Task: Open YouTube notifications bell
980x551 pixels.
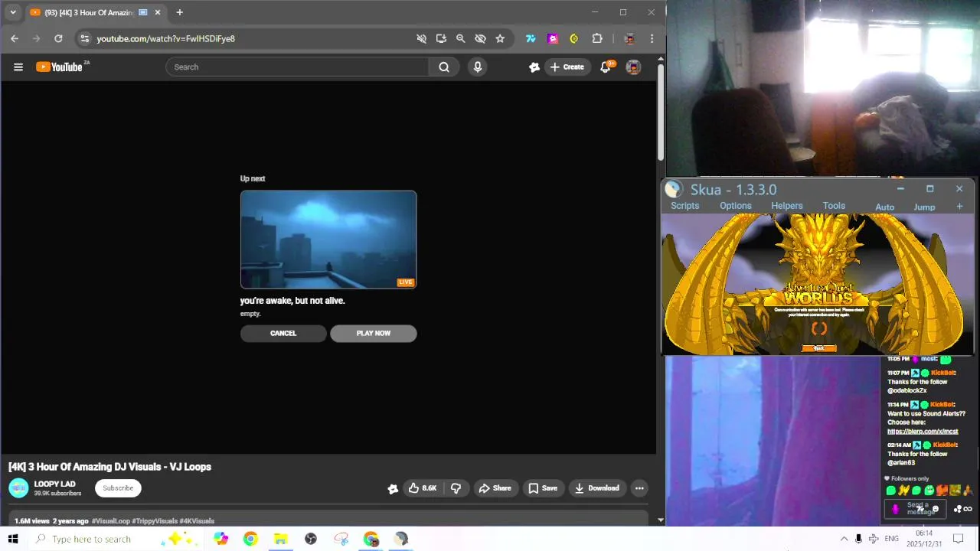Action: pyautogui.click(x=606, y=67)
